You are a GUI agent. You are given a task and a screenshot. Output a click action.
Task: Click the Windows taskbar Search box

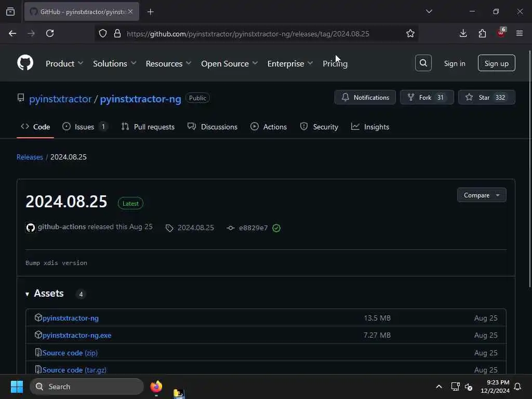point(87,387)
